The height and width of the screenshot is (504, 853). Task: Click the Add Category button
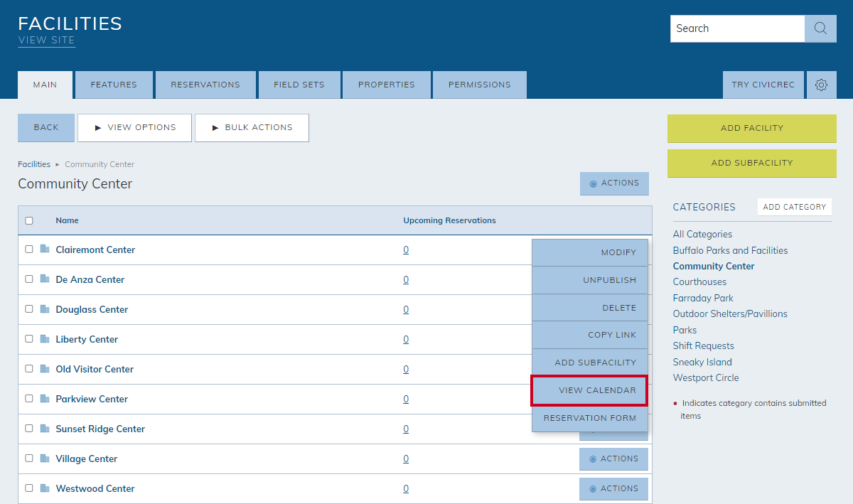click(x=795, y=207)
